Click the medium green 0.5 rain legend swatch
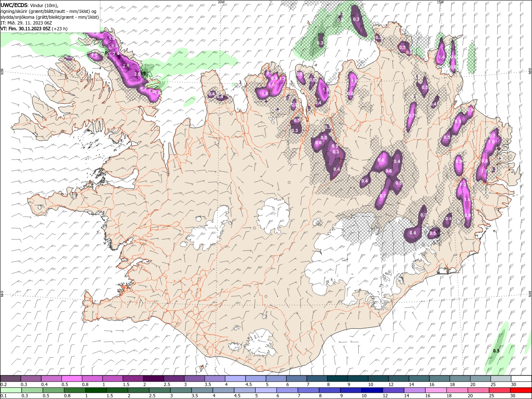 (53, 390)
